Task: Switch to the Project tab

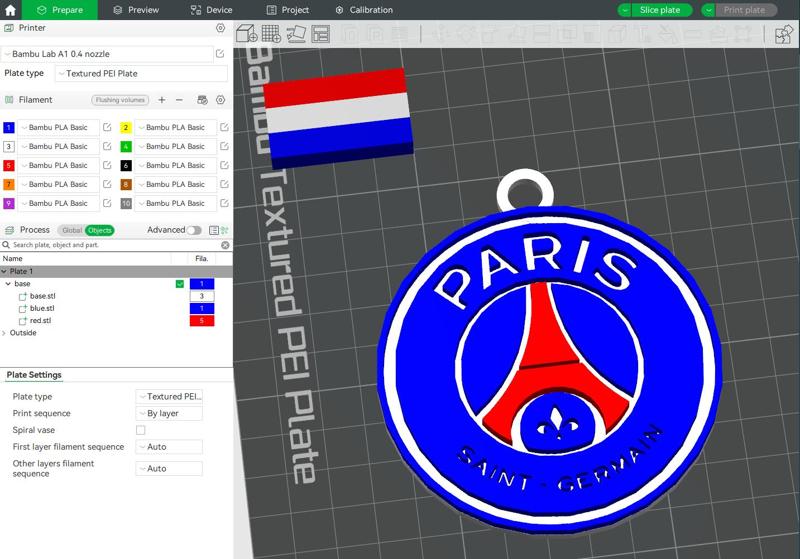Action: pos(288,10)
